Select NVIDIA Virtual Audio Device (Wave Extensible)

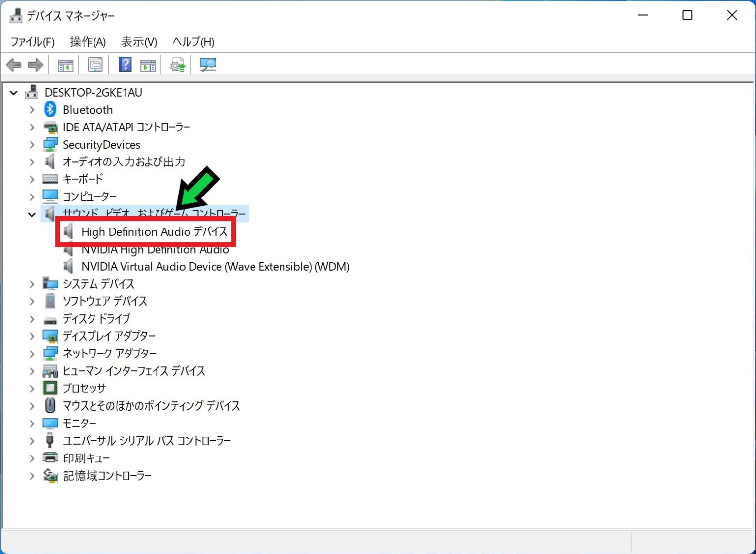(x=215, y=267)
